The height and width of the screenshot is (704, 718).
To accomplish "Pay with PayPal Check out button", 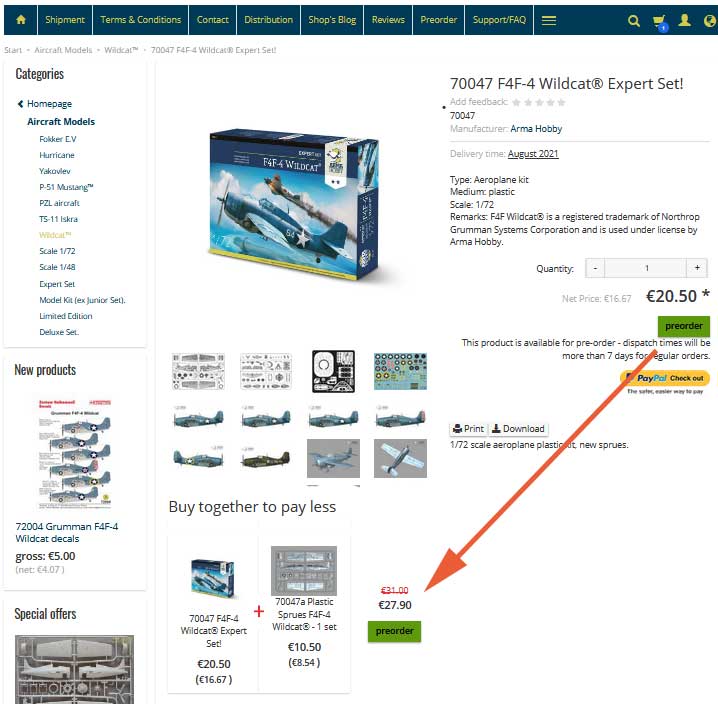I will tap(665, 378).
